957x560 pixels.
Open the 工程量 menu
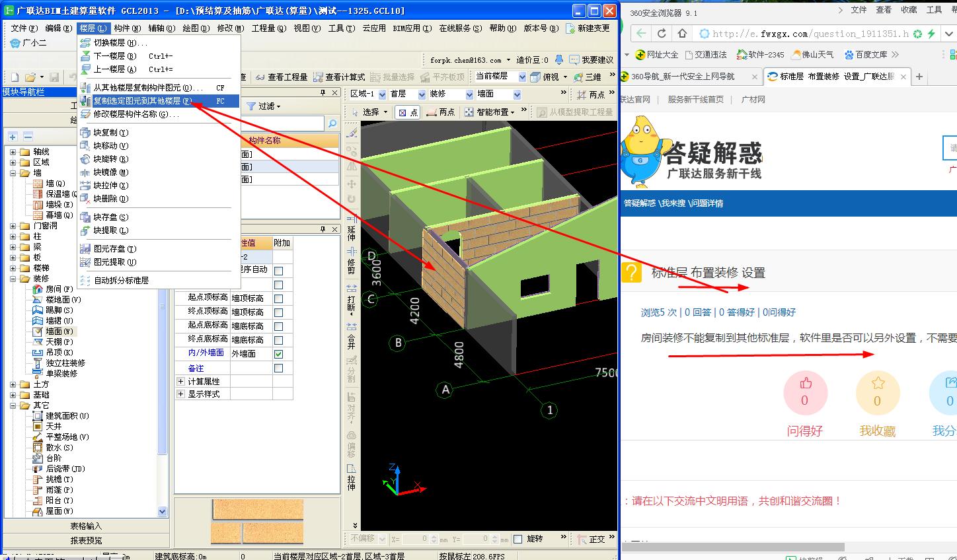pos(269,28)
